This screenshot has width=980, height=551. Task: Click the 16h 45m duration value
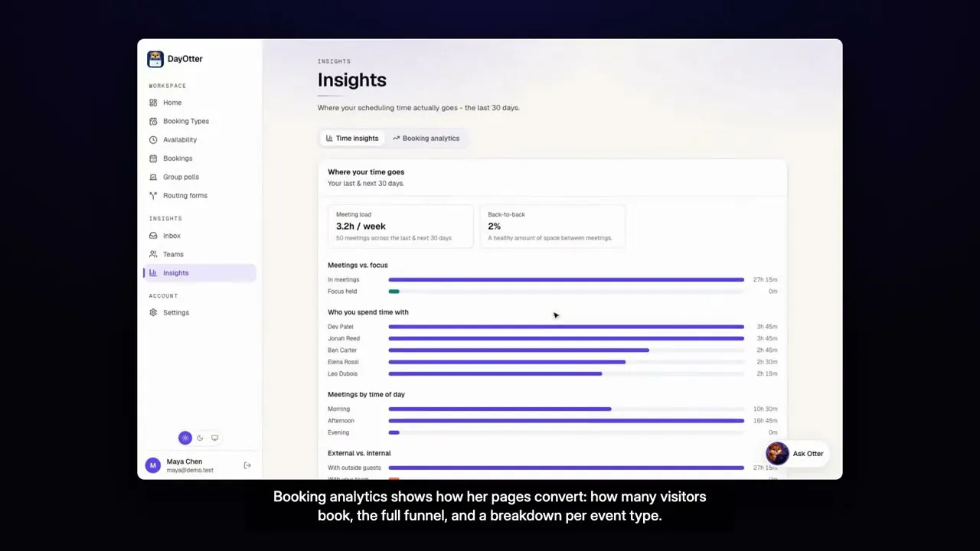click(766, 421)
